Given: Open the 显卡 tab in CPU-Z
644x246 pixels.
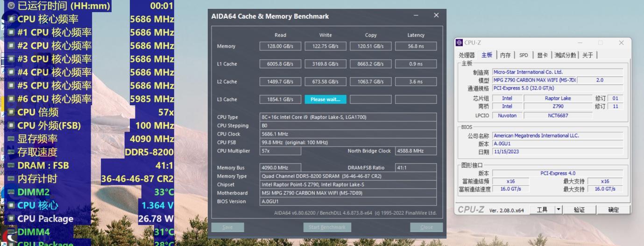Looking at the screenshot, I should 542,55.
